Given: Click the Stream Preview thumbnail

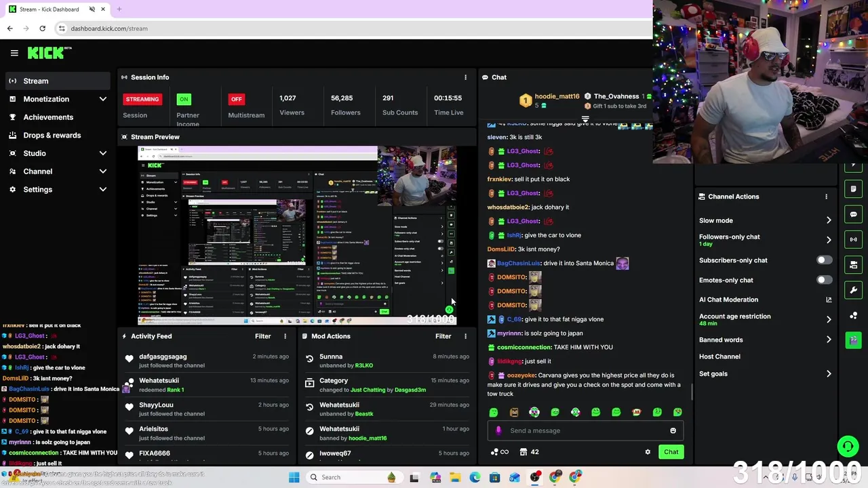Looking at the screenshot, I should pyautogui.click(x=297, y=235).
